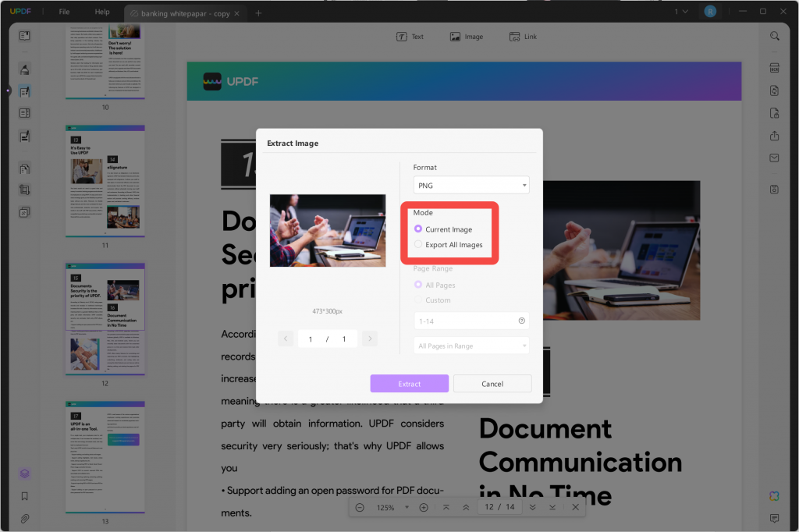Open the search panel icon
Screen dimensions: 799x532
click(x=774, y=35)
